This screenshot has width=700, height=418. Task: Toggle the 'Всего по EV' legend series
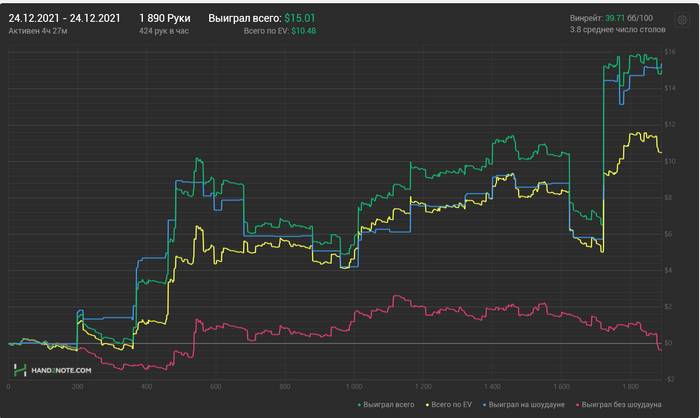pos(449,405)
